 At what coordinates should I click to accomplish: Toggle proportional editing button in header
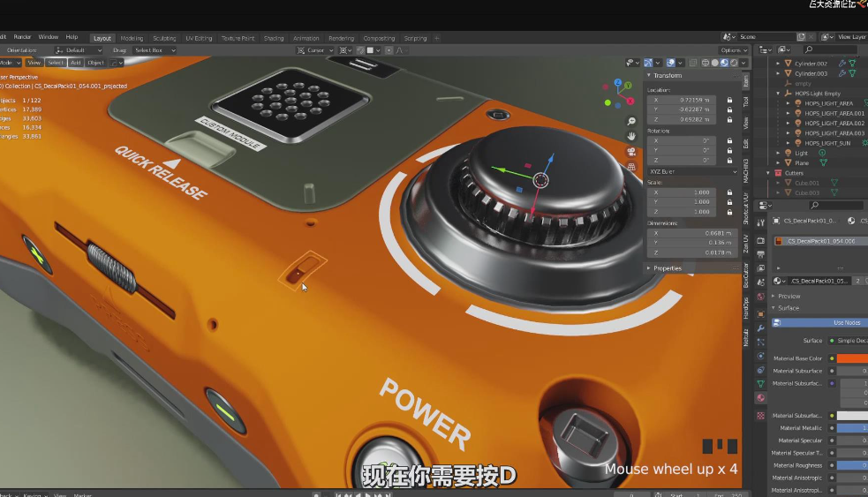[389, 50]
